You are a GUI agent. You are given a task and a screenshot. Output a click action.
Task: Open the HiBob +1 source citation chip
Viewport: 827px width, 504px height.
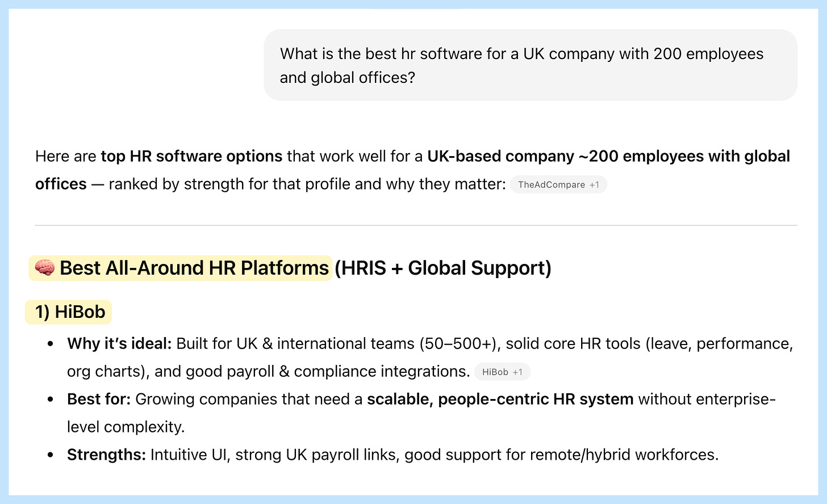(502, 372)
